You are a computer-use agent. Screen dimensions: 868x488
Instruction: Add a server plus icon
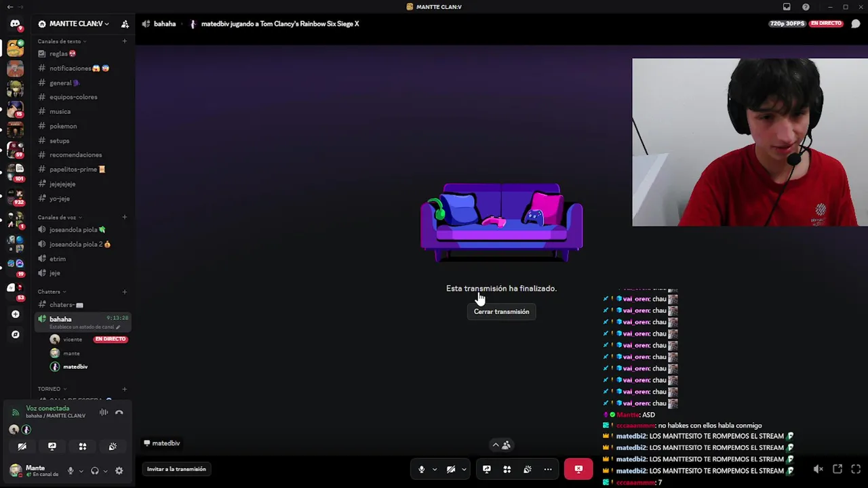click(16, 314)
